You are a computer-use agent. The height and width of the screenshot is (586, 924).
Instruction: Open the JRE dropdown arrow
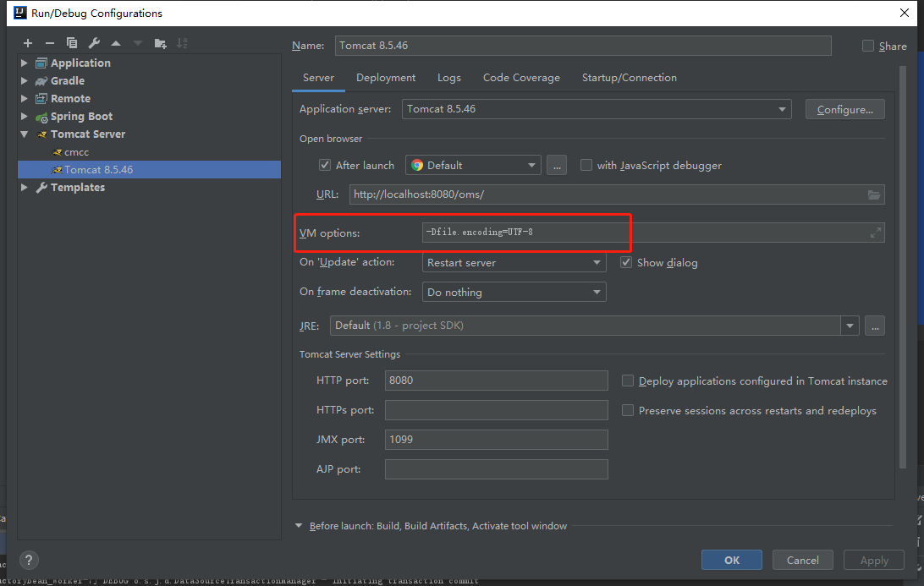tap(850, 326)
